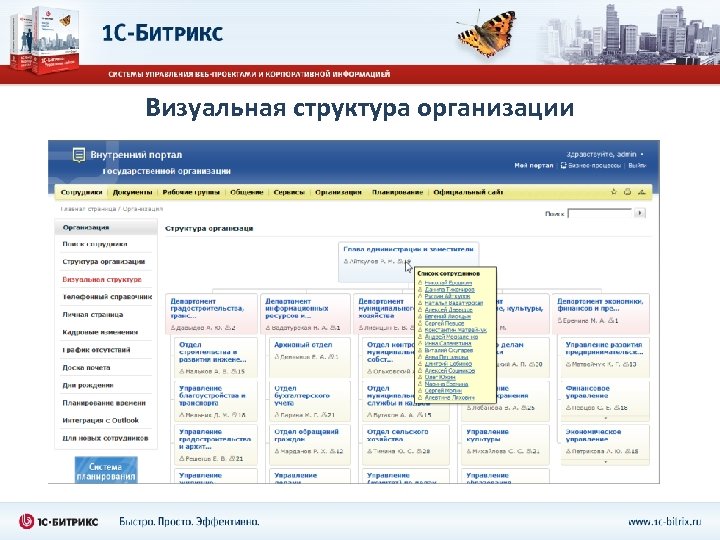Open the Общение menu

[x=247, y=192]
